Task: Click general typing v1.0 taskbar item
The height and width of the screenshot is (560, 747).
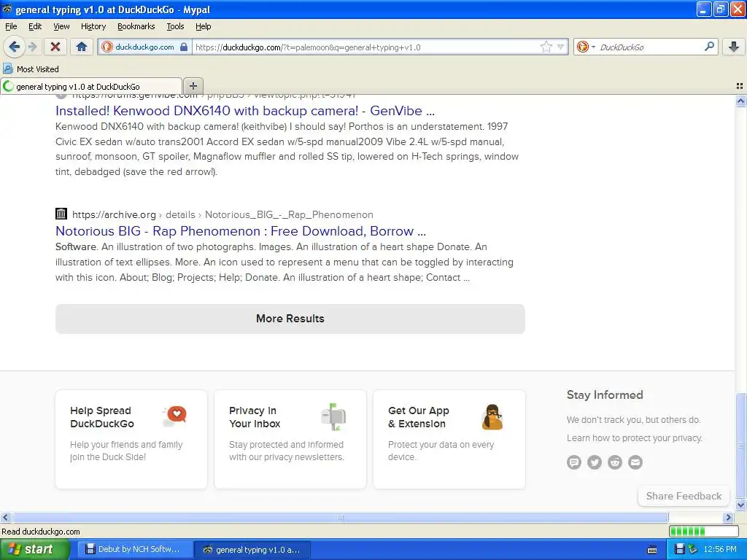Action: [x=252, y=550]
